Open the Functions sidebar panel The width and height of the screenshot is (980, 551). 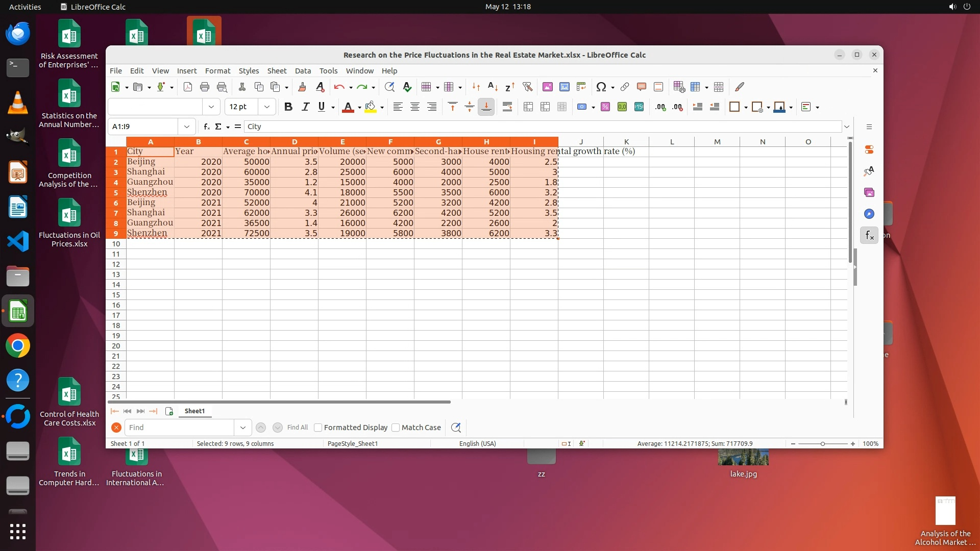[869, 235]
